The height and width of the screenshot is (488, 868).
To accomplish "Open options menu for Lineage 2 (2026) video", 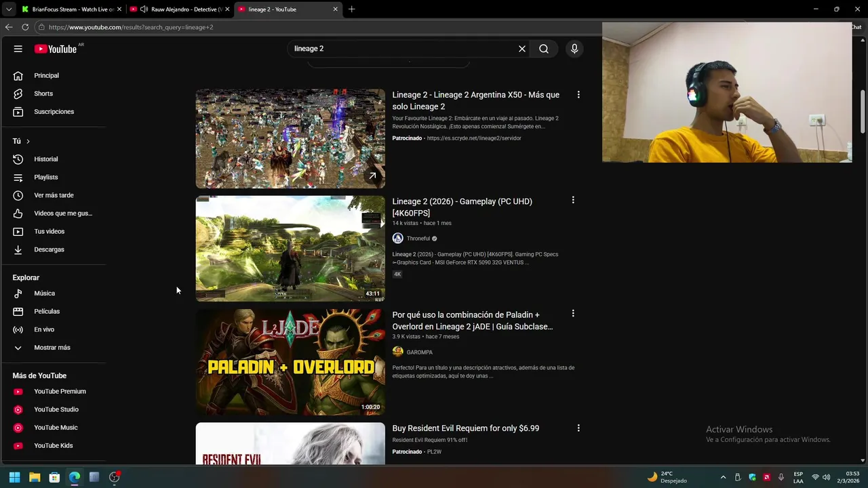I will click(x=573, y=200).
